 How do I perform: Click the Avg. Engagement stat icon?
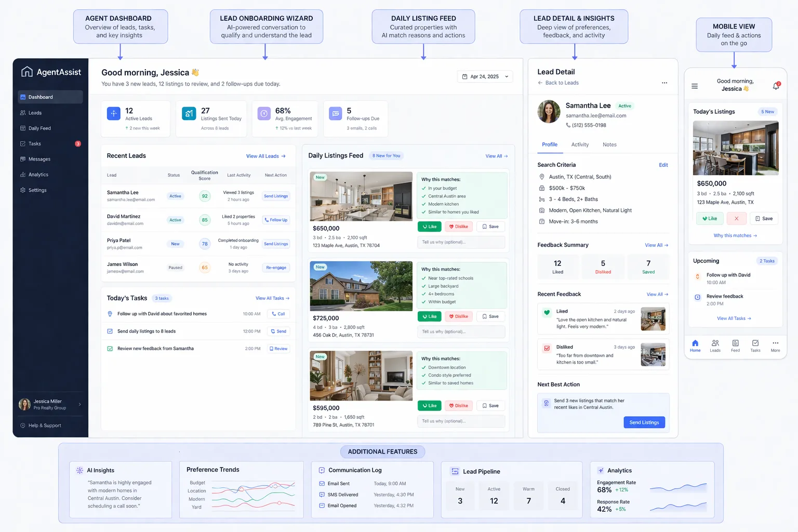[264, 113]
